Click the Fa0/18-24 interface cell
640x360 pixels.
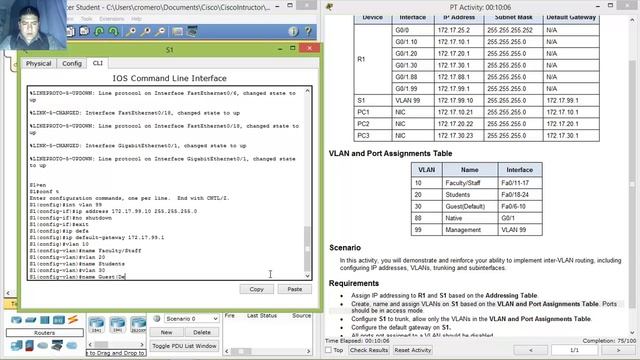coord(520,195)
